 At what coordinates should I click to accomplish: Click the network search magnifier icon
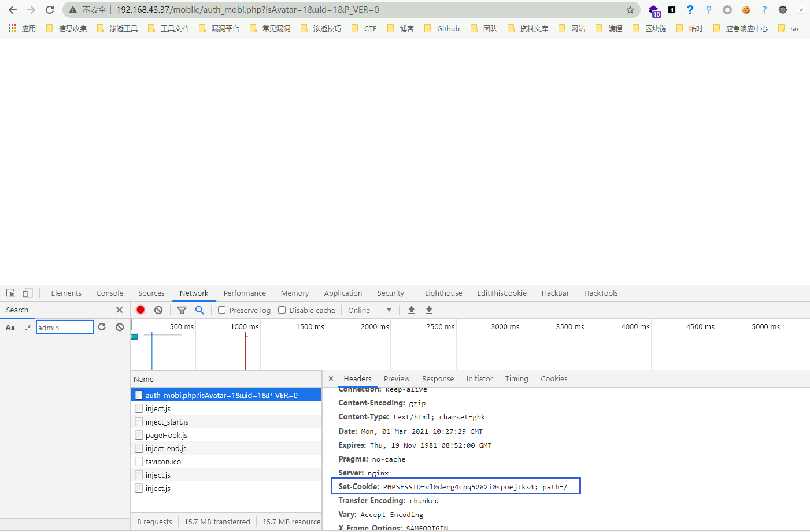[x=199, y=310]
